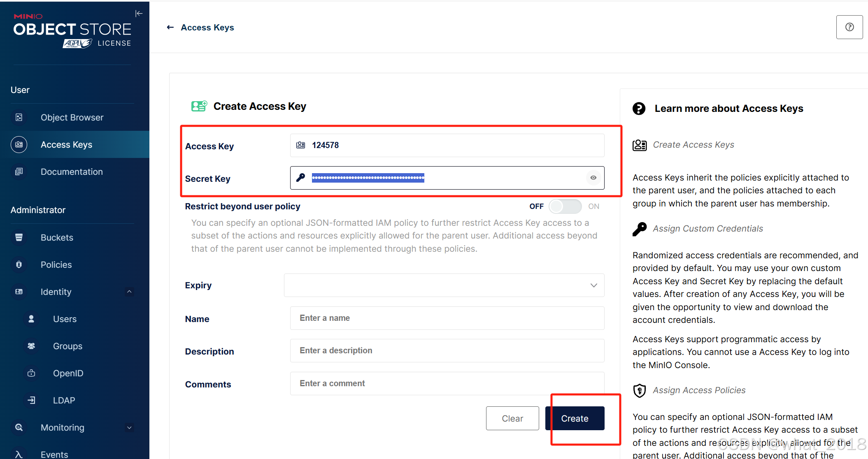
Task: Click the Documentation sidebar icon
Action: tap(19, 172)
